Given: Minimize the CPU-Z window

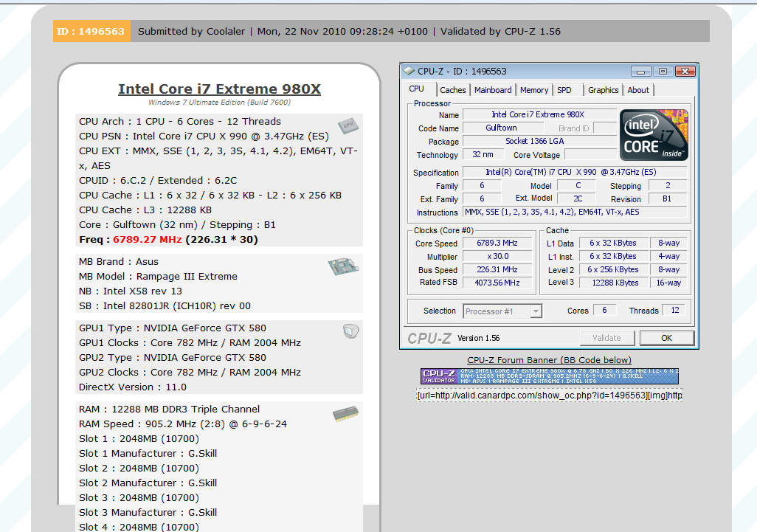Looking at the screenshot, I should click(640, 72).
